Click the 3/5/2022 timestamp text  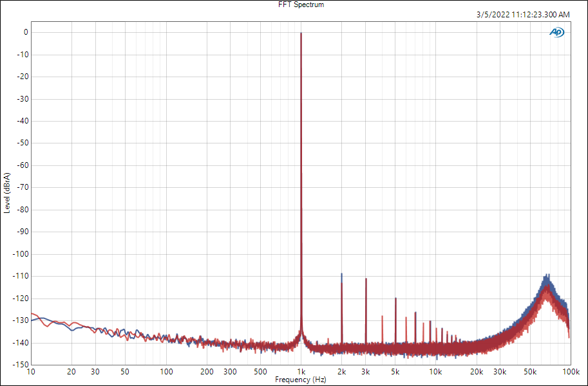pos(522,14)
